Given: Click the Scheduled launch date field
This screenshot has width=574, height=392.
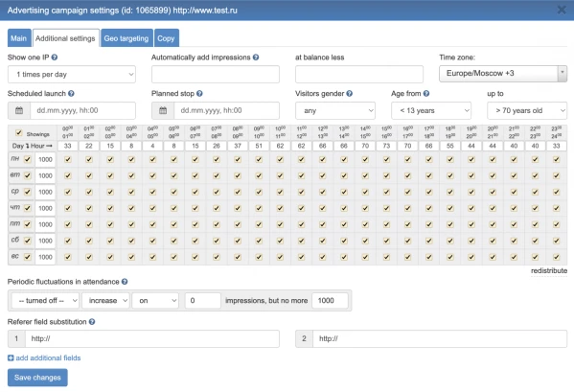Looking at the screenshot, I should [82, 110].
